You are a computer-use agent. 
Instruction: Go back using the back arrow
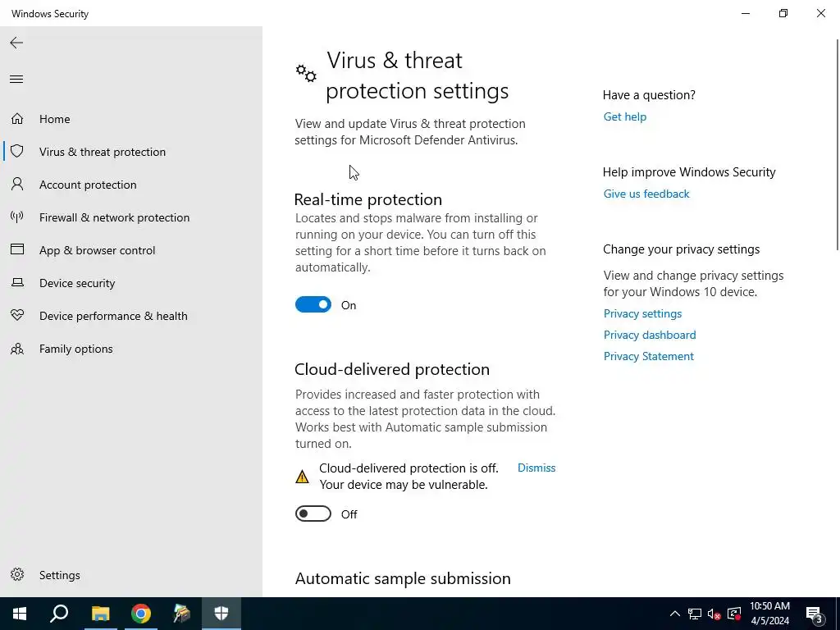(16, 43)
